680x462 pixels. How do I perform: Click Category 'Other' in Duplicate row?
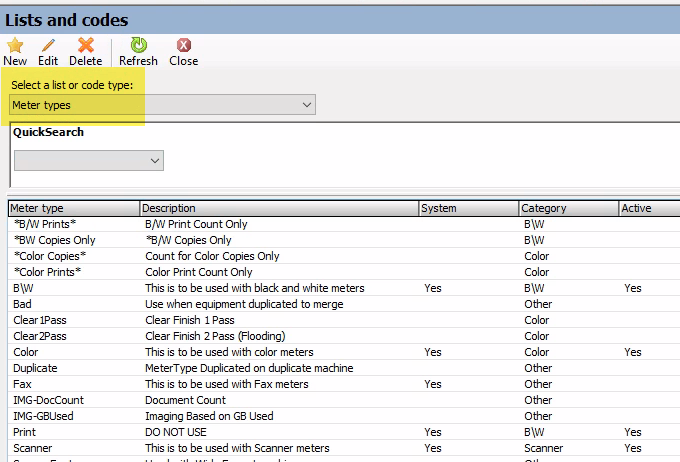[538, 368]
